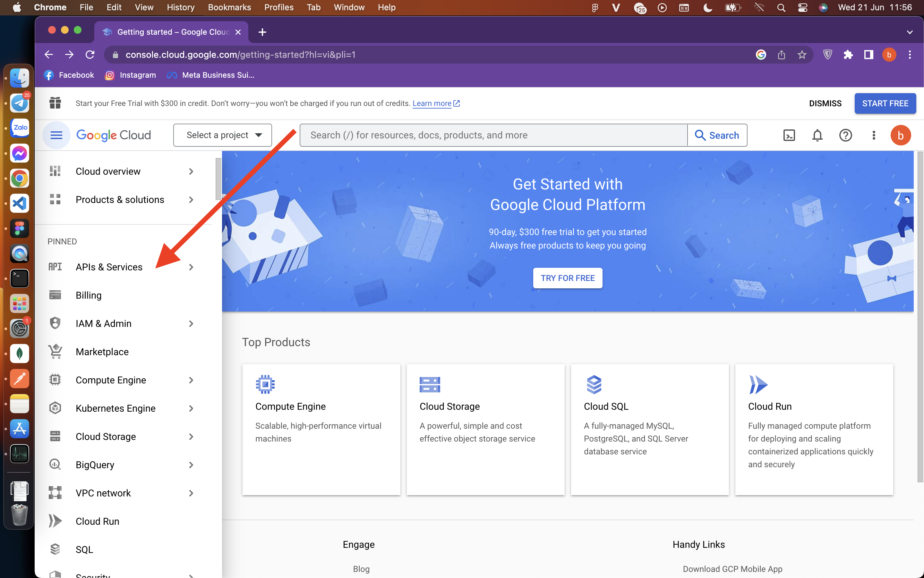Open the Cloud Storage product card
Image resolution: width=924 pixels, height=578 pixels.
point(485,429)
